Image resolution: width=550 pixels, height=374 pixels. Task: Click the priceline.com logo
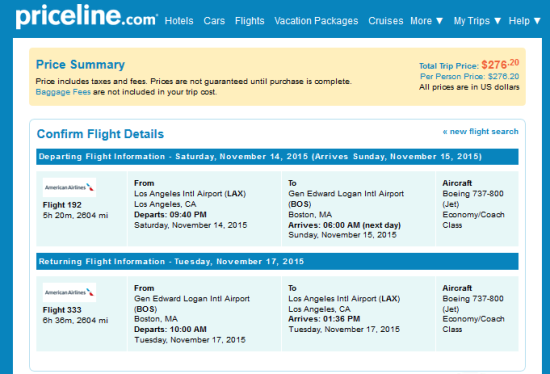click(87, 16)
